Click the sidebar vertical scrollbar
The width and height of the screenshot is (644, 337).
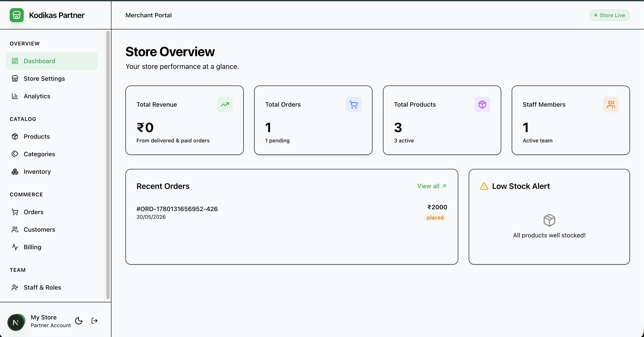coord(108,165)
